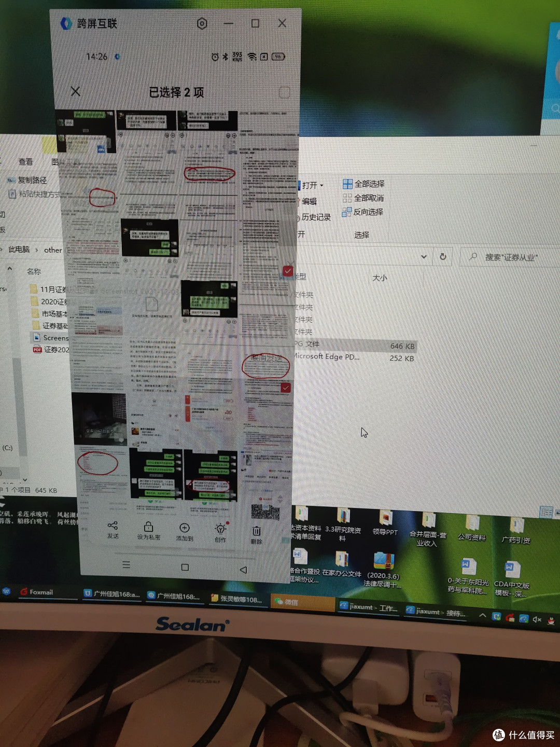Click the 搜索"证券从业" search field
The width and height of the screenshot is (560, 747).
click(511, 257)
